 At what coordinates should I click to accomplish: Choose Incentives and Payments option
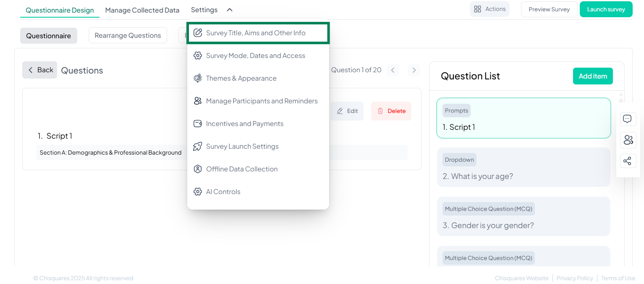point(244,124)
